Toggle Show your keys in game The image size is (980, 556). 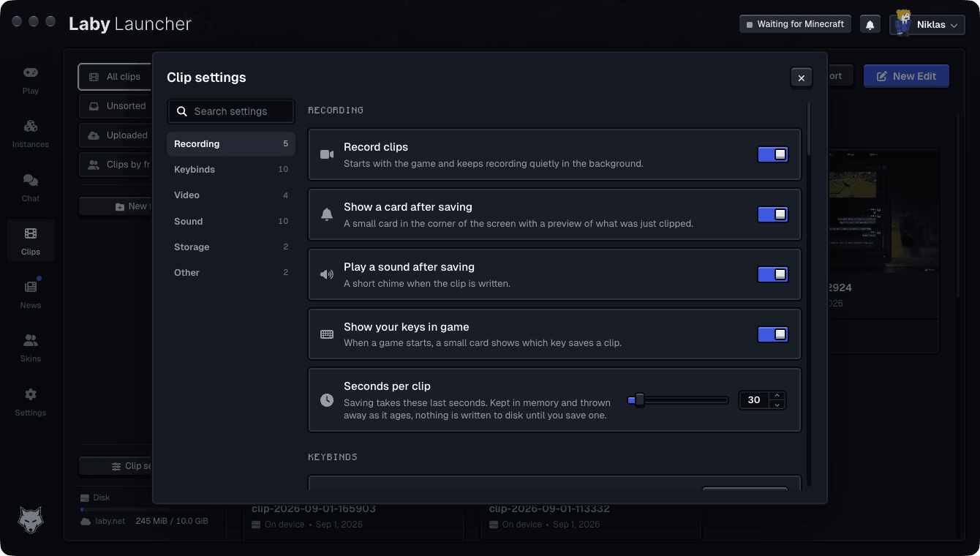(x=772, y=334)
